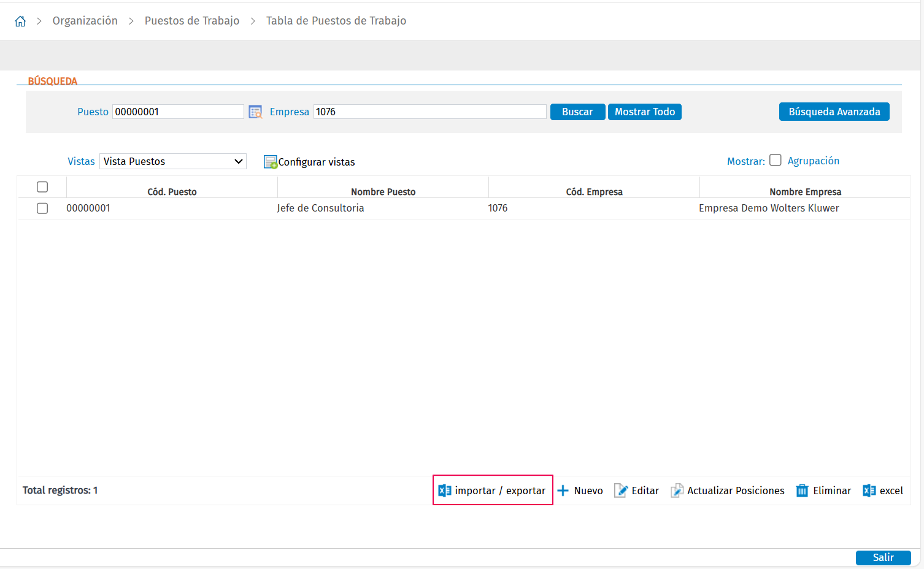Screen dimensions: 924x569
Task: Click the Actualizar Posiciones label
Action: coord(736,491)
